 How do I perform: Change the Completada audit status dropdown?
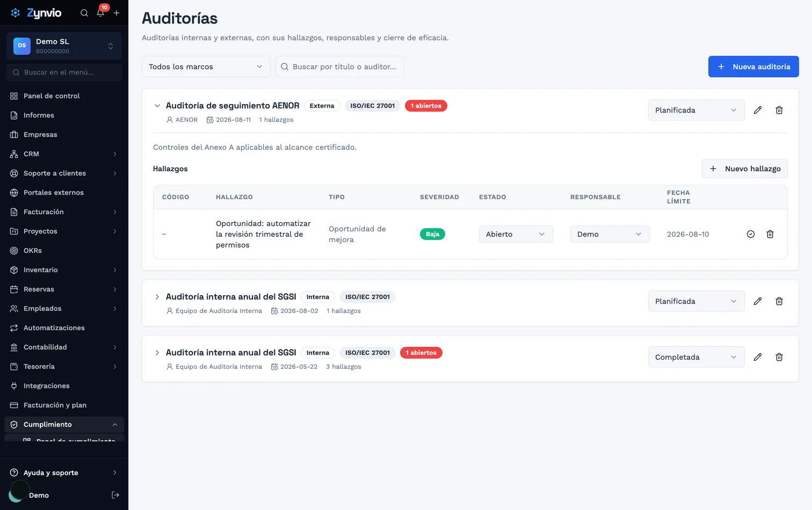tap(697, 357)
